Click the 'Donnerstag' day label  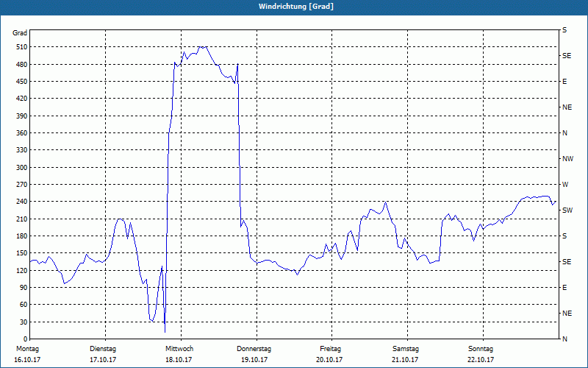click(x=254, y=349)
